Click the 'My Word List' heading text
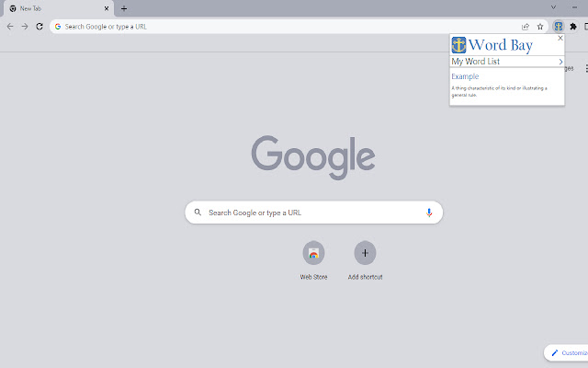Viewport: 588px width, 368px height. pyautogui.click(x=475, y=62)
